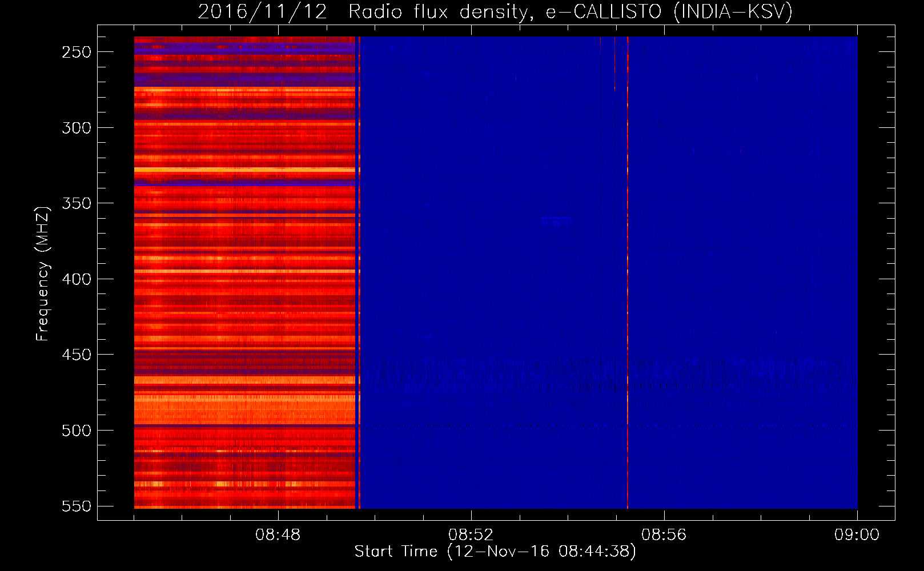Click the 400 frequency tick label
Image resolution: width=924 pixels, height=571 pixels.
point(77,279)
